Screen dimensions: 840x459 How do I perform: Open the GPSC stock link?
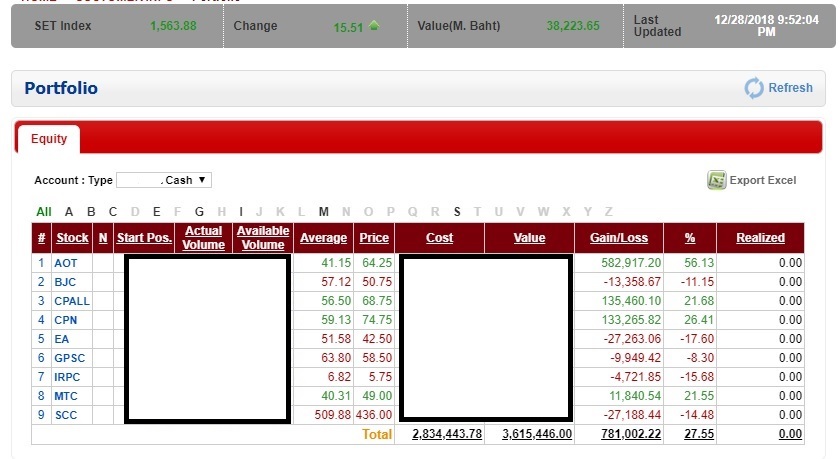69,358
